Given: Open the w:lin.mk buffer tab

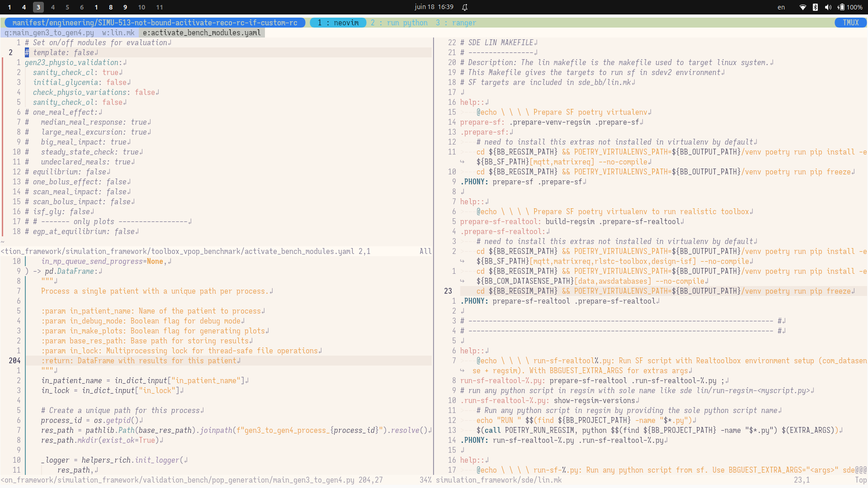Looking at the screenshot, I should pos(118,33).
